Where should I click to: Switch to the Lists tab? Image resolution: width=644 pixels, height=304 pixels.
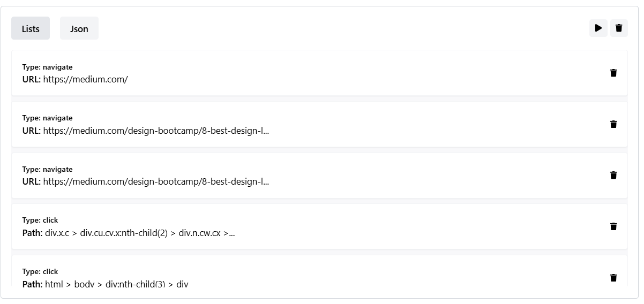click(31, 28)
